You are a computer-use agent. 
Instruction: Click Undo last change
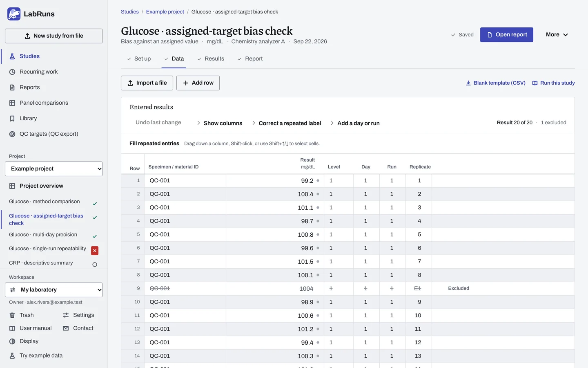tap(158, 123)
